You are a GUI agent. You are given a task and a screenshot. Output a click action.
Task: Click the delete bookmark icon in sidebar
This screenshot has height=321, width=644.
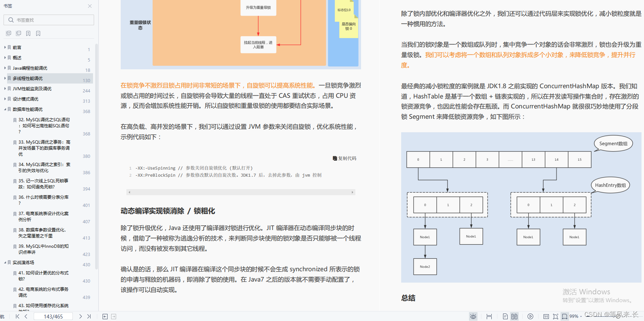(38, 33)
